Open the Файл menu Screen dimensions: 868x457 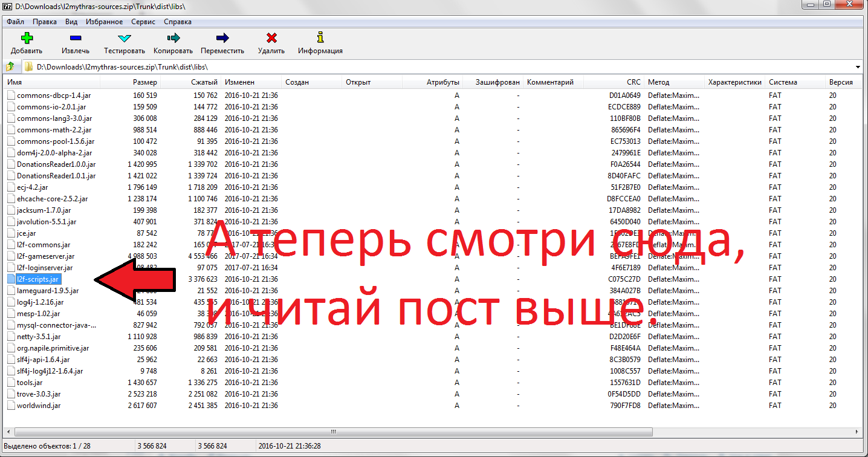coord(16,22)
